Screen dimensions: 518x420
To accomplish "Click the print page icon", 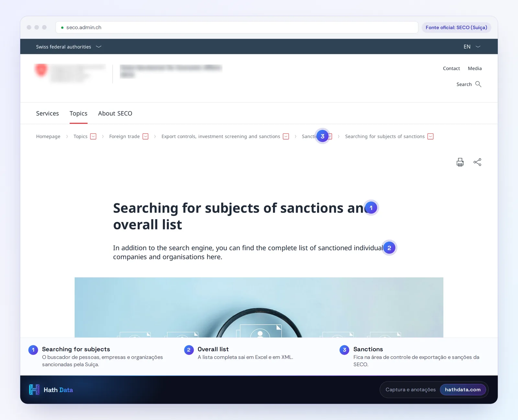I will pyautogui.click(x=460, y=162).
